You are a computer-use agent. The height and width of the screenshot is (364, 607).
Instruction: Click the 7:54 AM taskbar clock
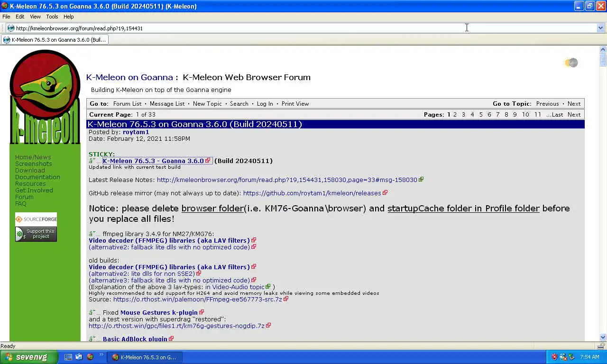[589, 357]
